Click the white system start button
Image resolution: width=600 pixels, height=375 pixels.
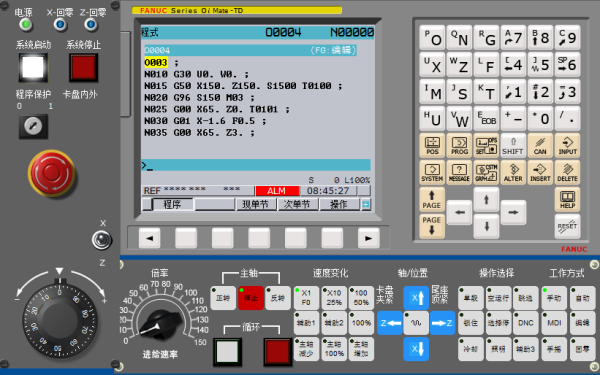point(33,67)
